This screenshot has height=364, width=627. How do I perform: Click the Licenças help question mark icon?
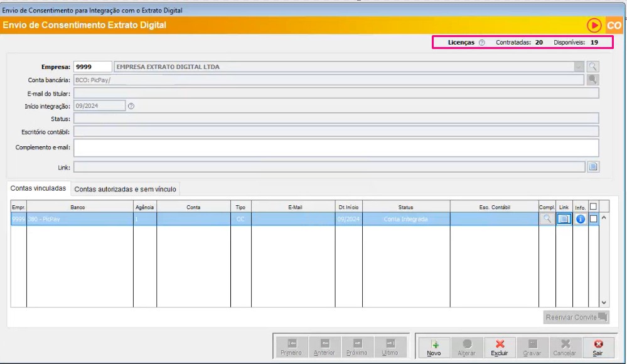click(482, 43)
